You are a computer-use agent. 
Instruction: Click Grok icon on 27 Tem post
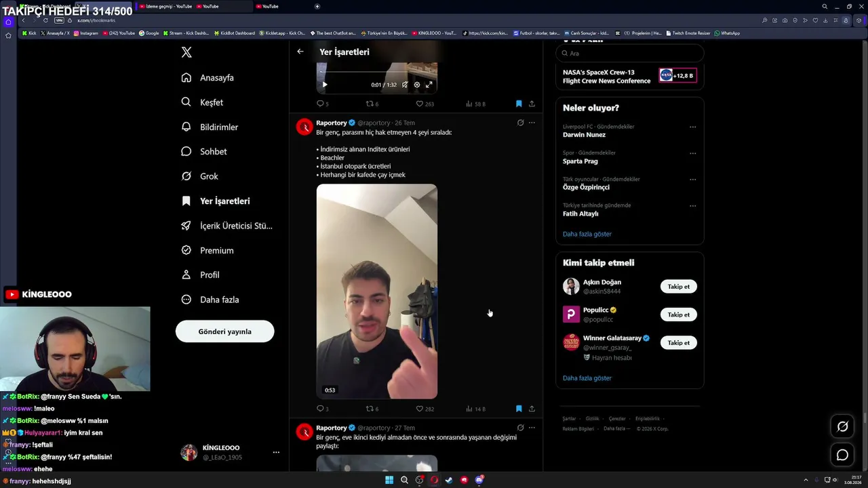coord(520,428)
